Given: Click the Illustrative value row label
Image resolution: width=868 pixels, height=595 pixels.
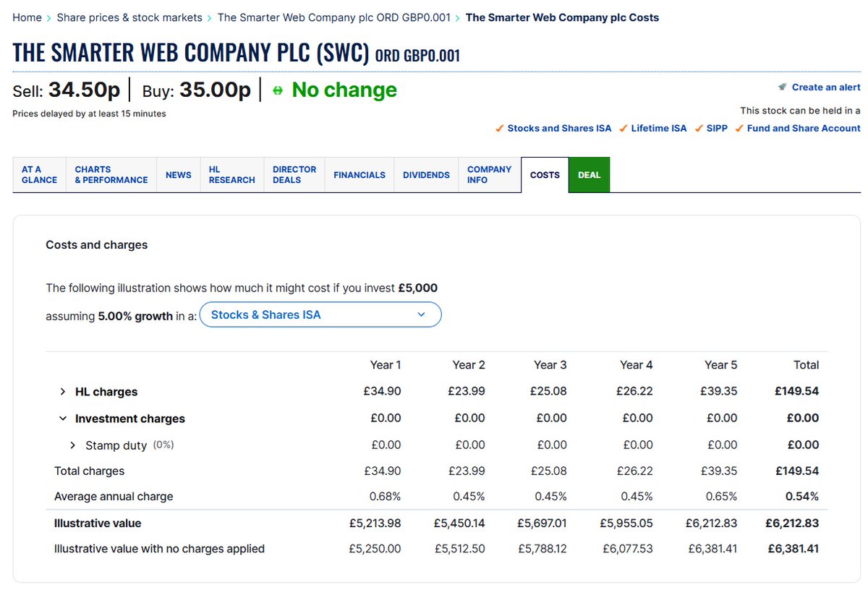Looking at the screenshot, I should coord(98,523).
